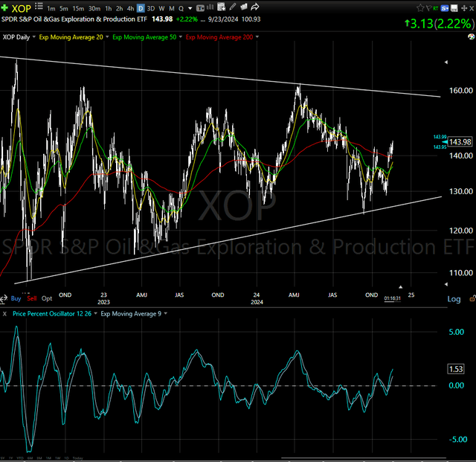Click the 160.00 price axis label
476x462 pixels.
pyautogui.click(x=461, y=91)
